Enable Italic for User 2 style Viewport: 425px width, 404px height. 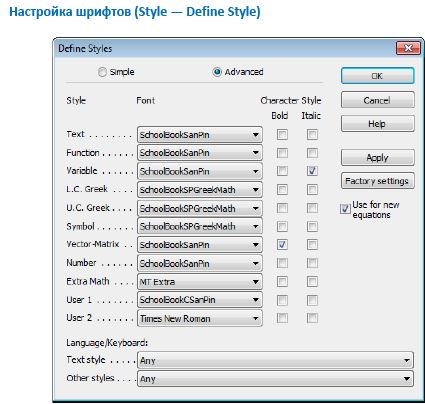pyautogui.click(x=312, y=318)
